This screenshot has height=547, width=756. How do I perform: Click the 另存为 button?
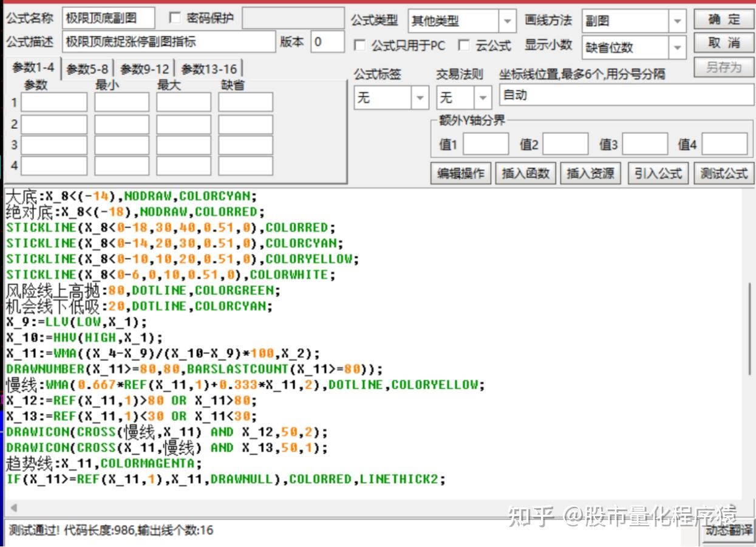click(x=724, y=67)
